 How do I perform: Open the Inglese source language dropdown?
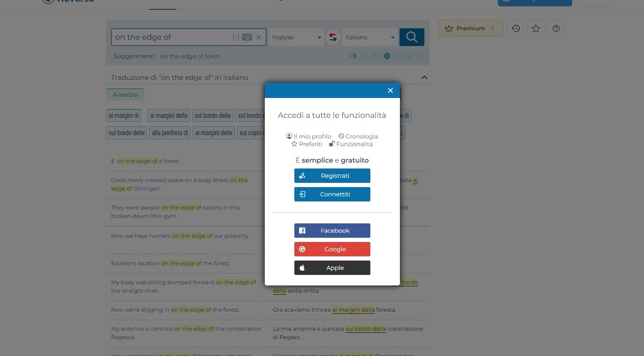(296, 37)
